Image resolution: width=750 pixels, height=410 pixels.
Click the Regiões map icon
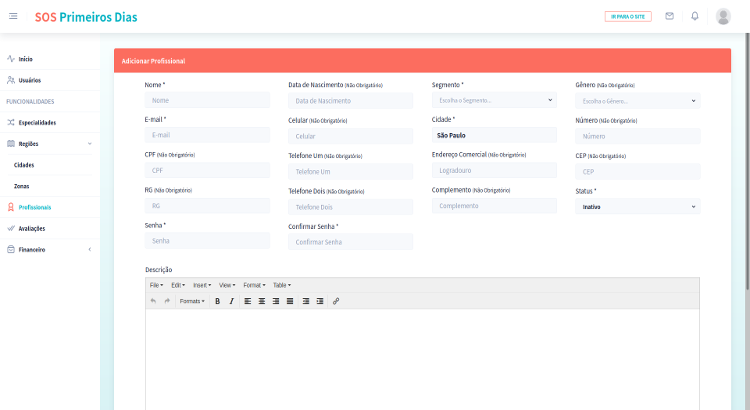pos(11,144)
